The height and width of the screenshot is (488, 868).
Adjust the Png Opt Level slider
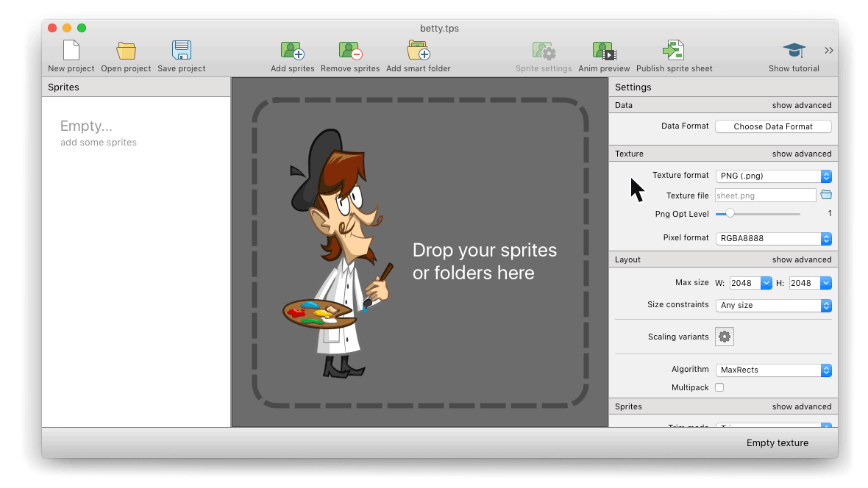[729, 213]
